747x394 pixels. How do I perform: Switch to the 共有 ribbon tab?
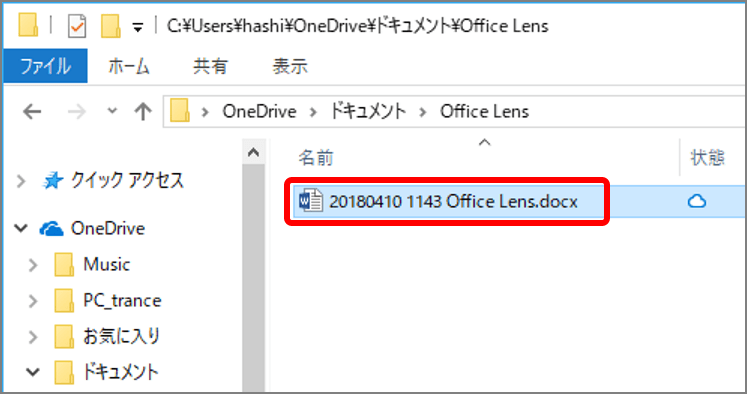coord(210,66)
